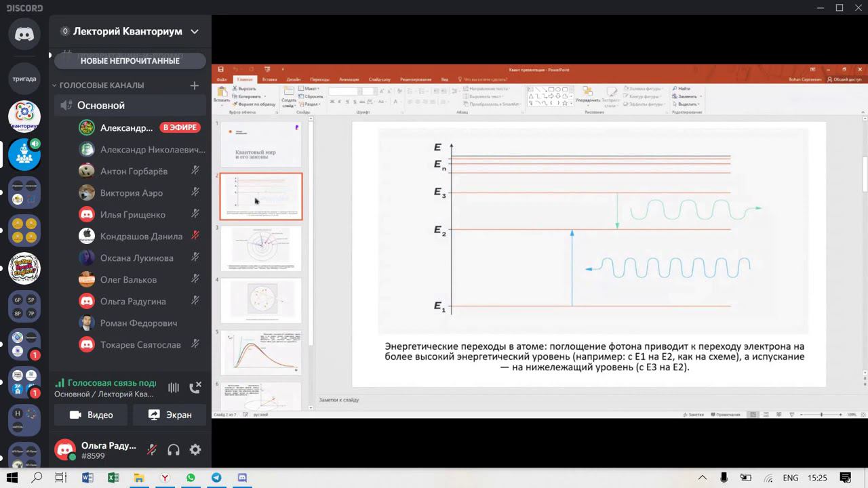Click Вырезать cut command
The image size is (868, 488).
pyautogui.click(x=244, y=89)
